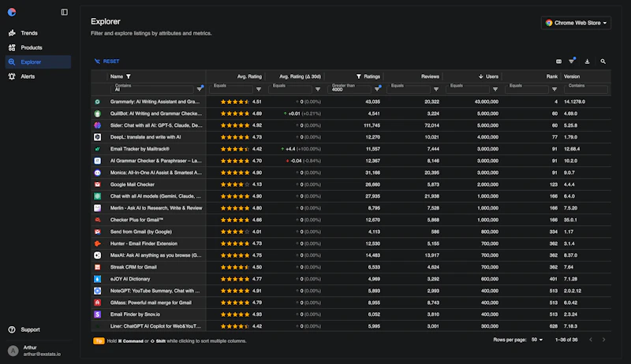This screenshot has width=631, height=364.
Task: Open 'Streak CRM for Gmail' listing
Action: click(133, 267)
